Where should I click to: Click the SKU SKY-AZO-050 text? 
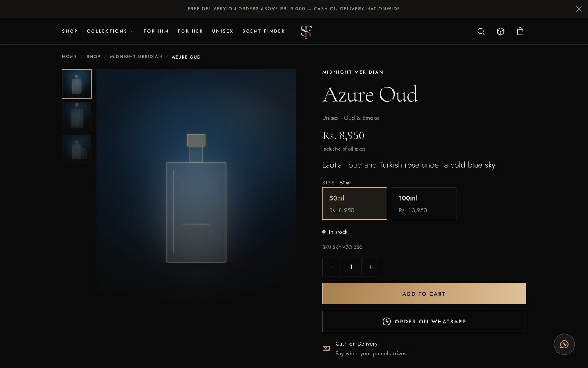coord(342,247)
